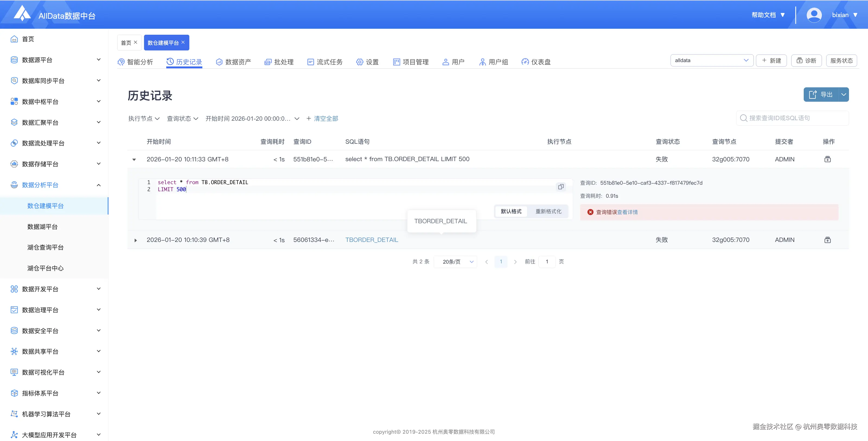This screenshot has width=868, height=441.
Task: Click the operation icon in the first query row
Action: tap(827, 159)
